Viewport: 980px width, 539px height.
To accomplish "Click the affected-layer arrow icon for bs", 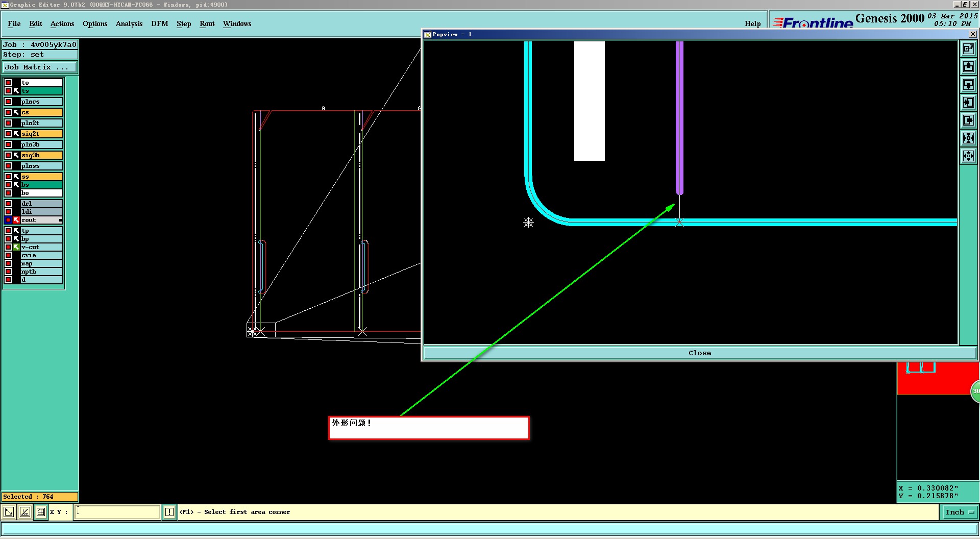I will tap(16, 185).
